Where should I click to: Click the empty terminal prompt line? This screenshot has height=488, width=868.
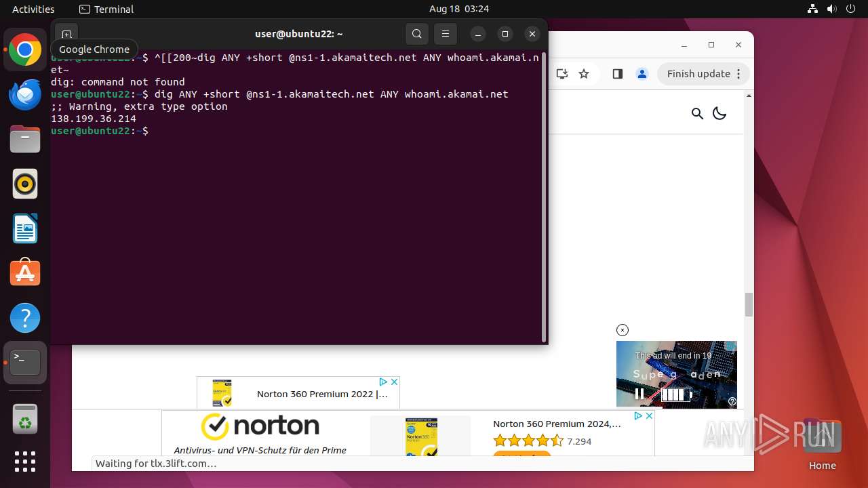[296, 131]
